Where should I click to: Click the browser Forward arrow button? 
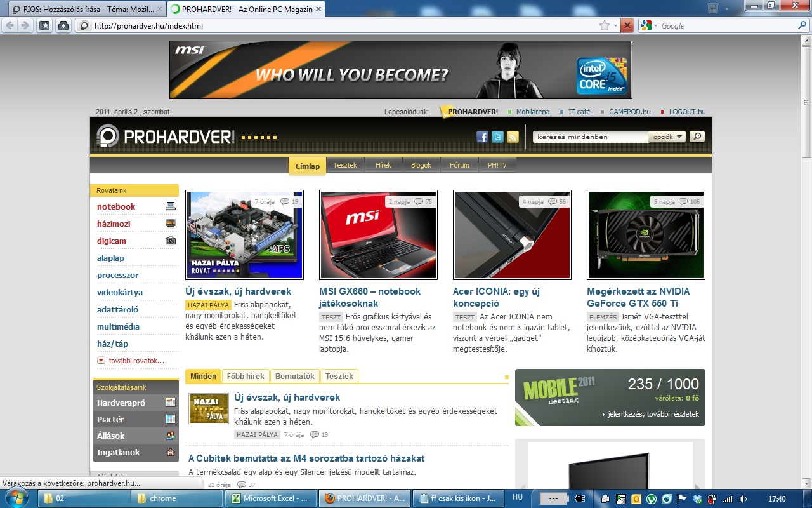25,25
